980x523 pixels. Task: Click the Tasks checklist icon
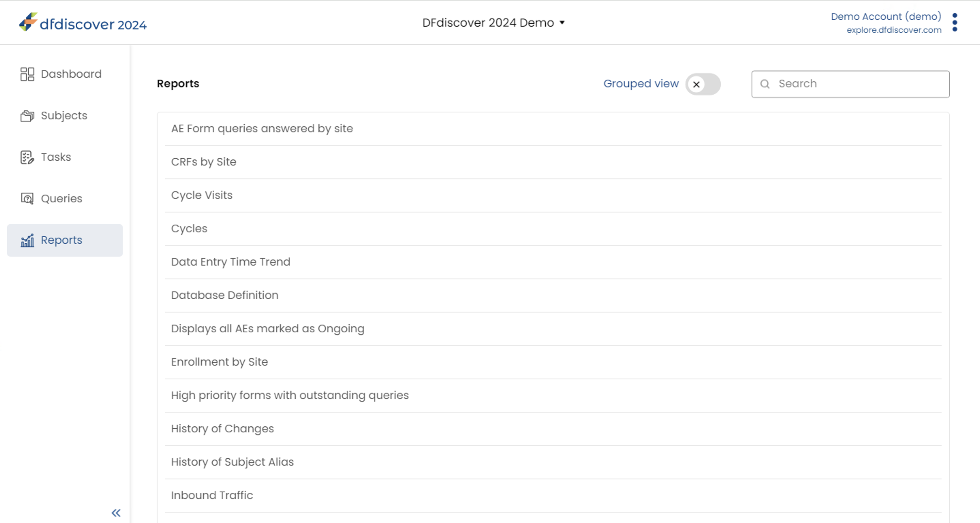(x=27, y=157)
